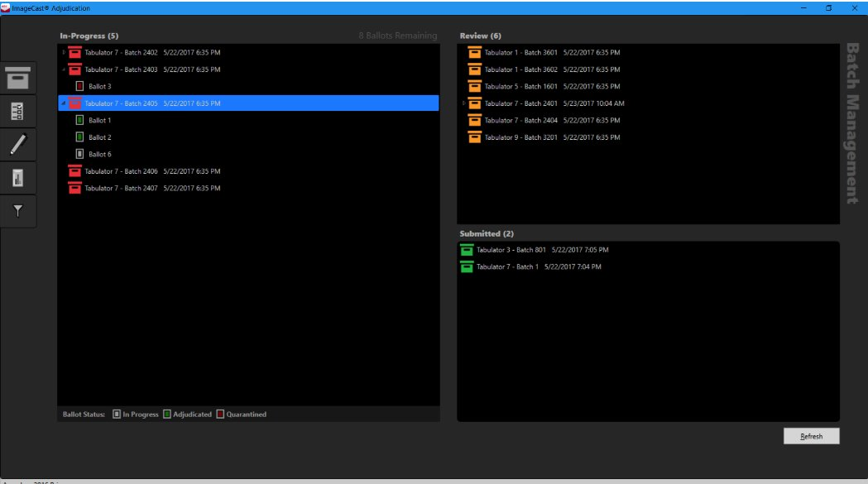
Task: Select Tabulator 5 - Batch 1601 in Review
Action: coord(552,86)
